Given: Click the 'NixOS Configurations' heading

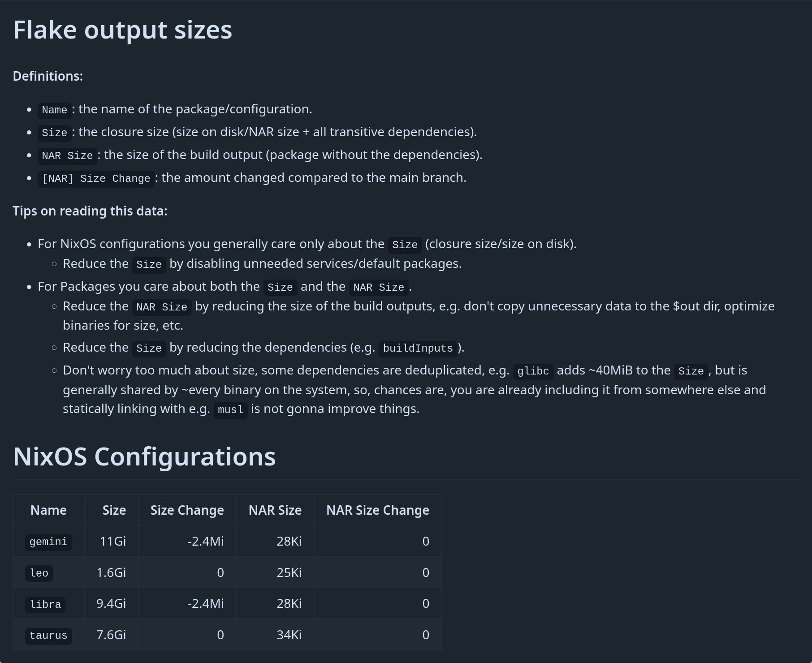Looking at the screenshot, I should click(x=144, y=457).
